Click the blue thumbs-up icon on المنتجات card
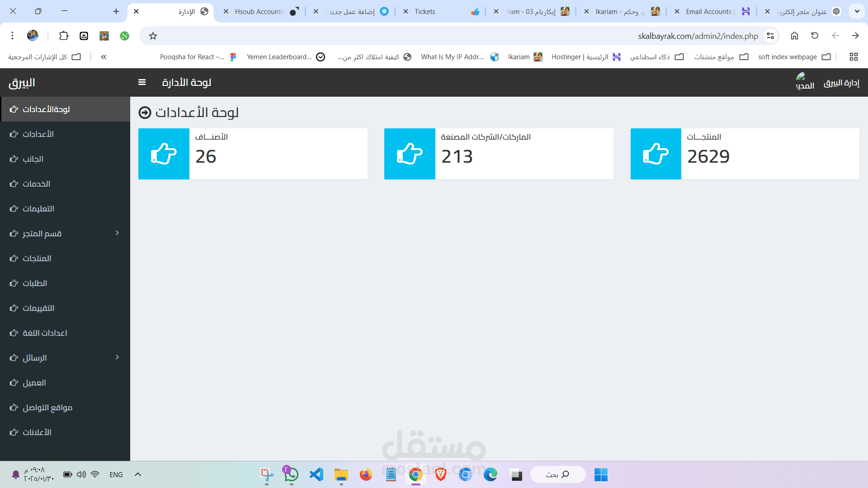 tap(656, 154)
